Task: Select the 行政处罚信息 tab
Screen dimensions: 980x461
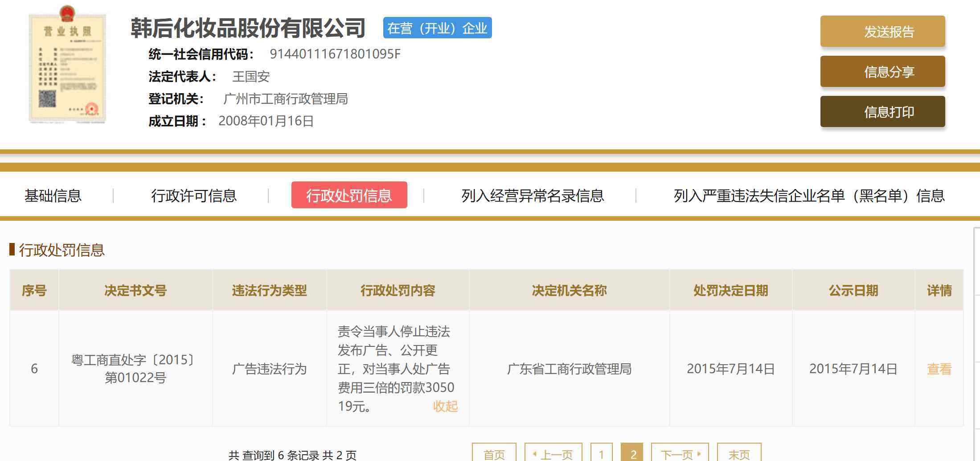Action: [x=349, y=195]
